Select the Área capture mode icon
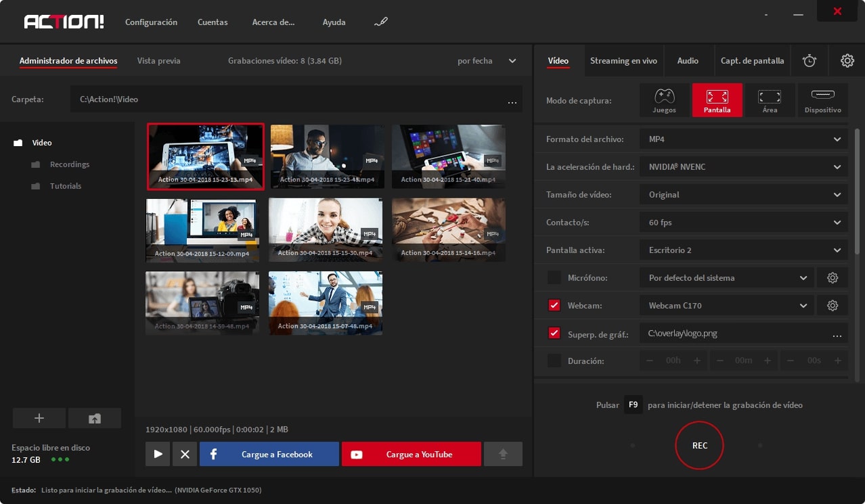This screenshot has height=504, width=865. tap(770, 100)
